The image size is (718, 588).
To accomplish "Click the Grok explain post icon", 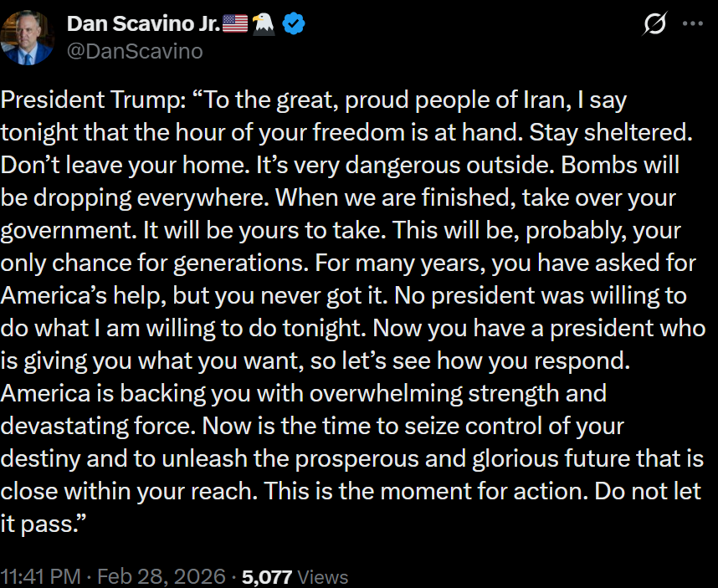I will point(653,24).
